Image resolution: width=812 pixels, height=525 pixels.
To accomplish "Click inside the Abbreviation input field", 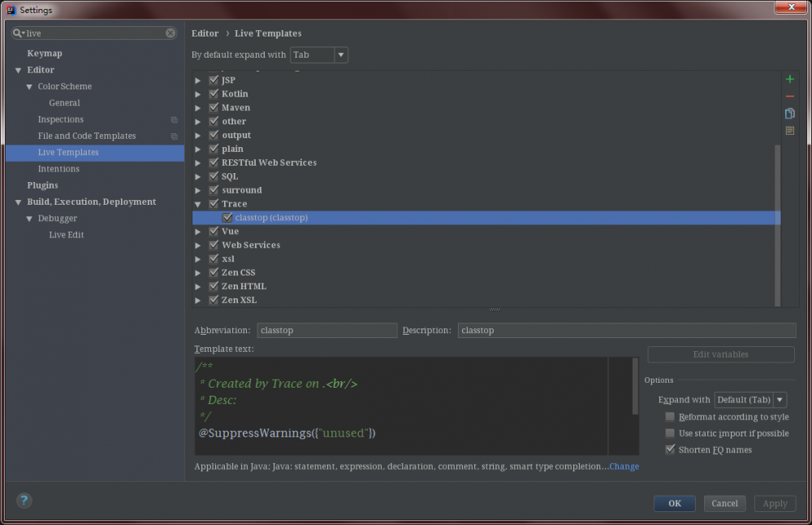I will click(x=326, y=330).
